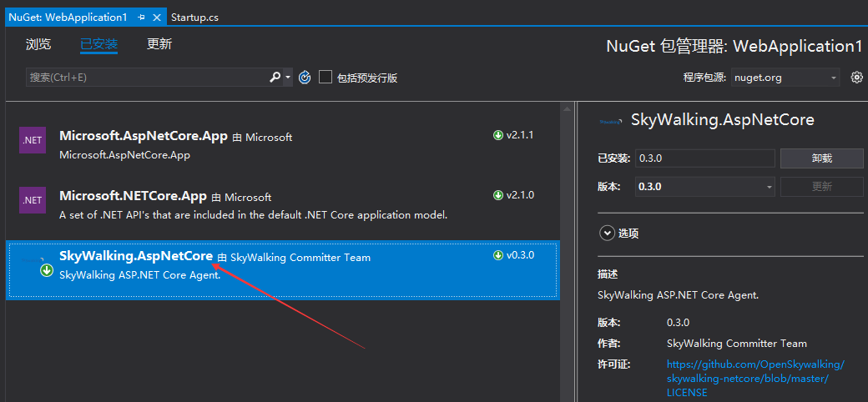Viewport: 868px width, 402px height.
Task: Click installed indicator icon beside v0.3.0
Action: click(x=497, y=255)
